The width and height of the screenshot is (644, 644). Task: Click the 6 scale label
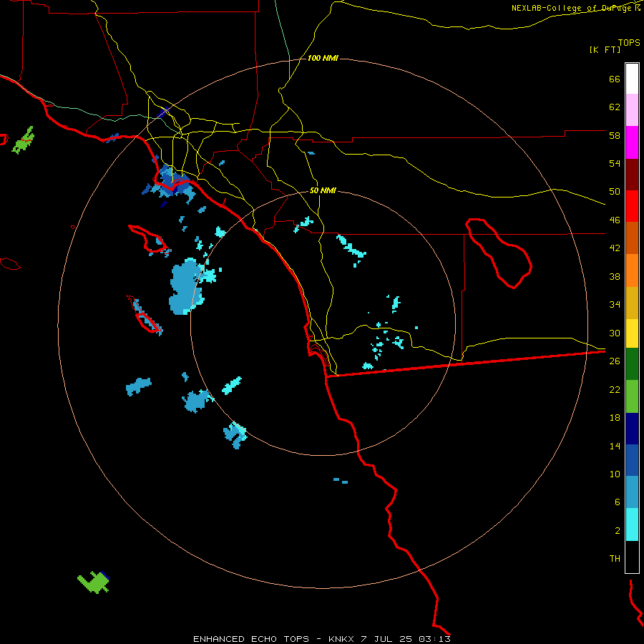point(618,502)
